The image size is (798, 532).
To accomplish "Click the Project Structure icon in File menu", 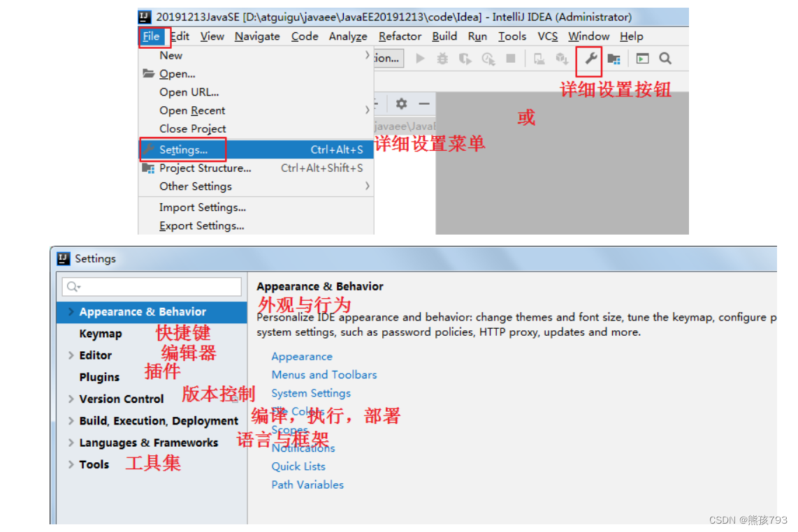I will (148, 168).
